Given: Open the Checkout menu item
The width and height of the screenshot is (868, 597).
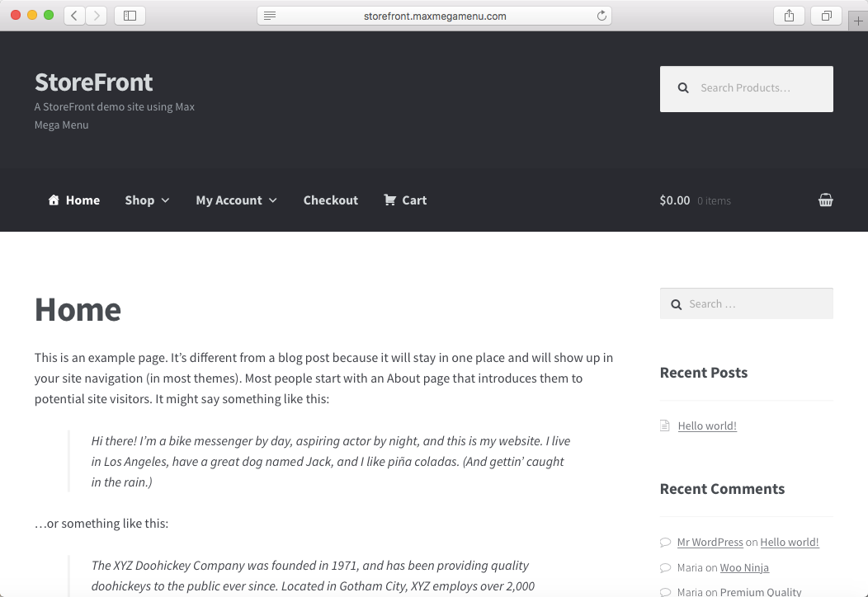Looking at the screenshot, I should [330, 200].
